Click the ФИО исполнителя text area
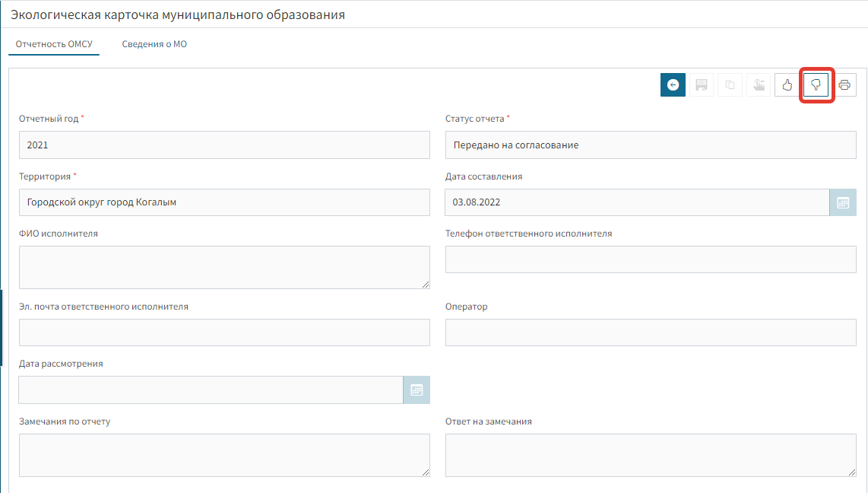 (224, 267)
